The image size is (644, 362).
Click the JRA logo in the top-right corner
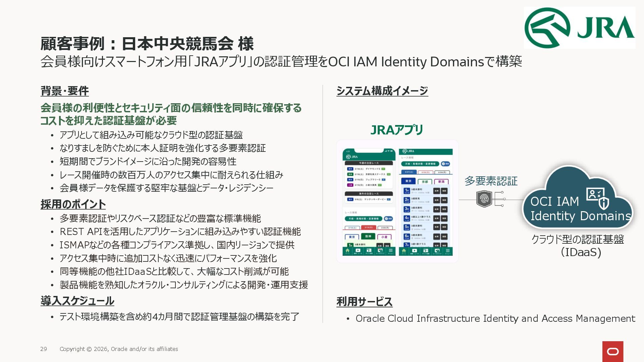(579, 28)
